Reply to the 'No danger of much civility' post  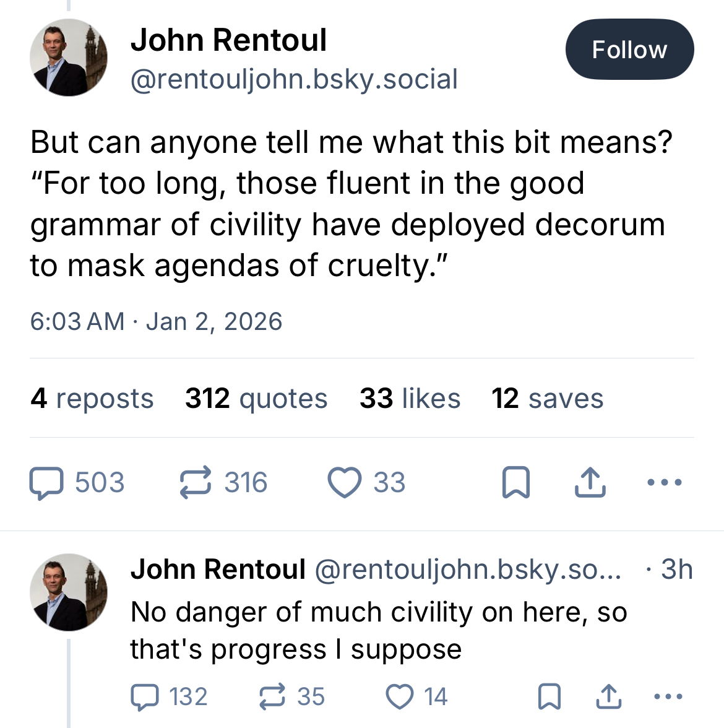click(145, 697)
